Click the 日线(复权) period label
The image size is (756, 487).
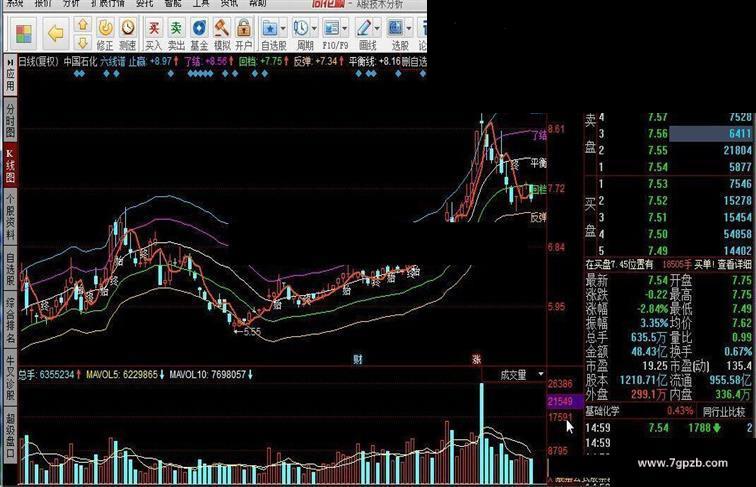tap(39, 62)
